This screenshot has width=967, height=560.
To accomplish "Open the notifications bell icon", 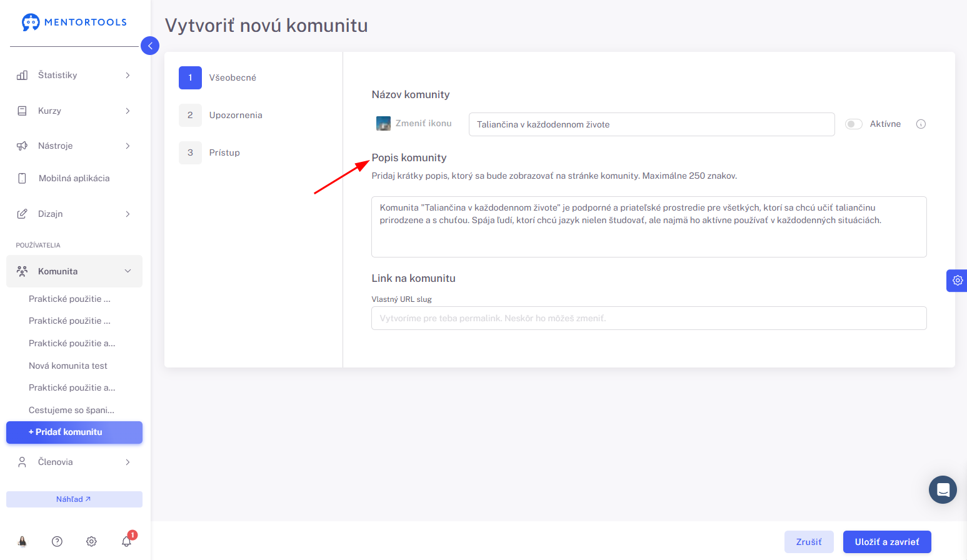I will coord(127,541).
